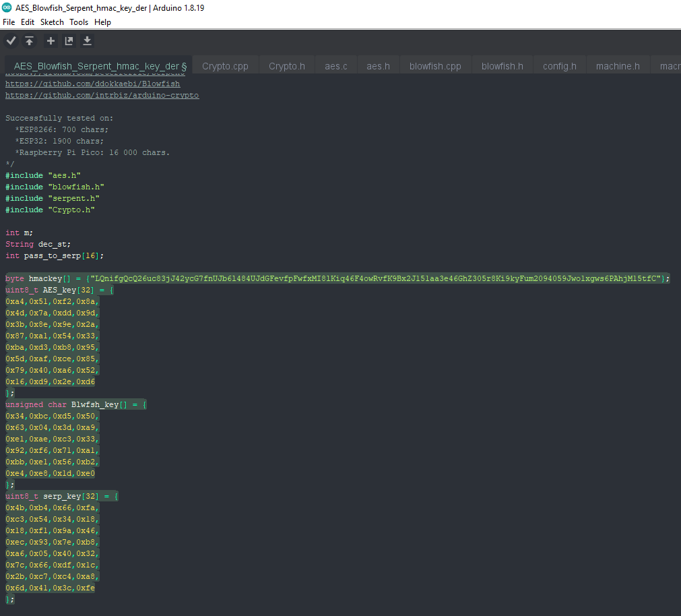Open the ddokkaebi/Blowfish GitHub link
681x616 pixels.
click(x=92, y=84)
